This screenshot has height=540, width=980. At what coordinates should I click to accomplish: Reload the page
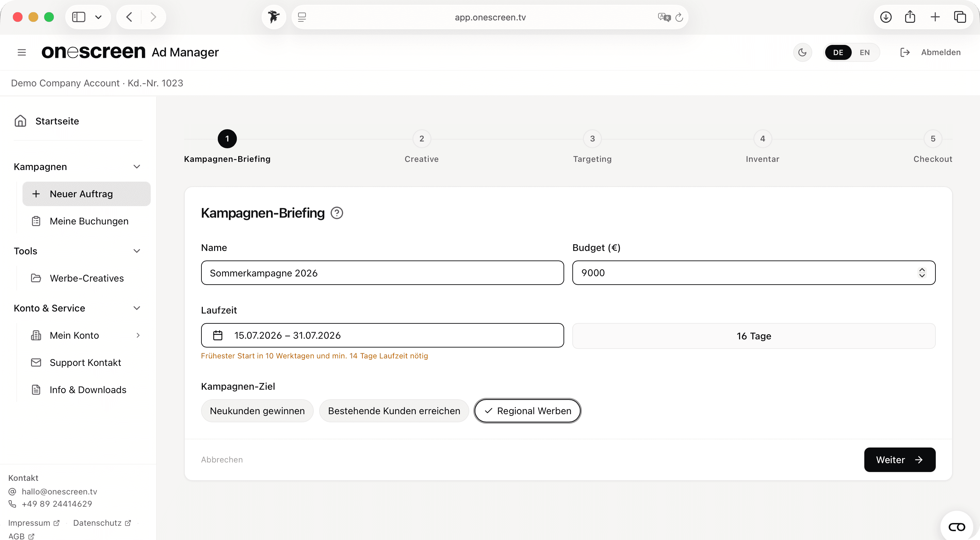tap(679, 17)
